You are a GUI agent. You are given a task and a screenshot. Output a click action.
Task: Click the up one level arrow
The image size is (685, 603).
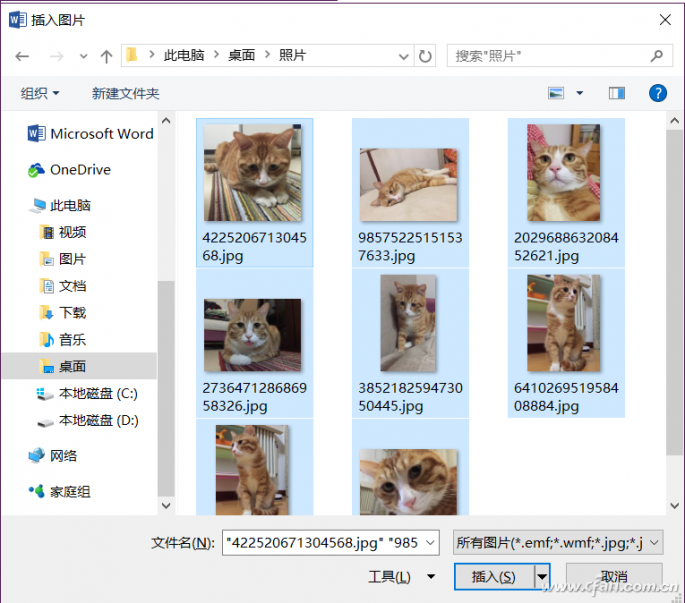click(x=106, y=57)
